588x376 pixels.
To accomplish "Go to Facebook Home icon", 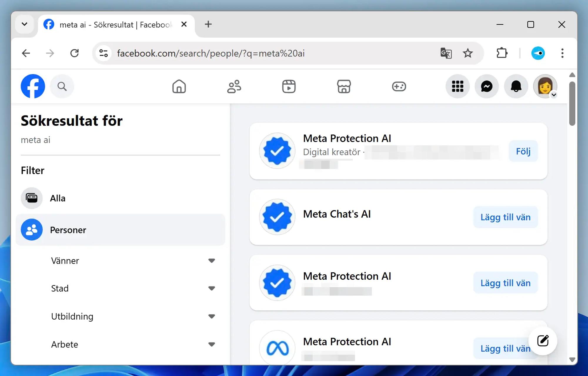I will 179,86.
